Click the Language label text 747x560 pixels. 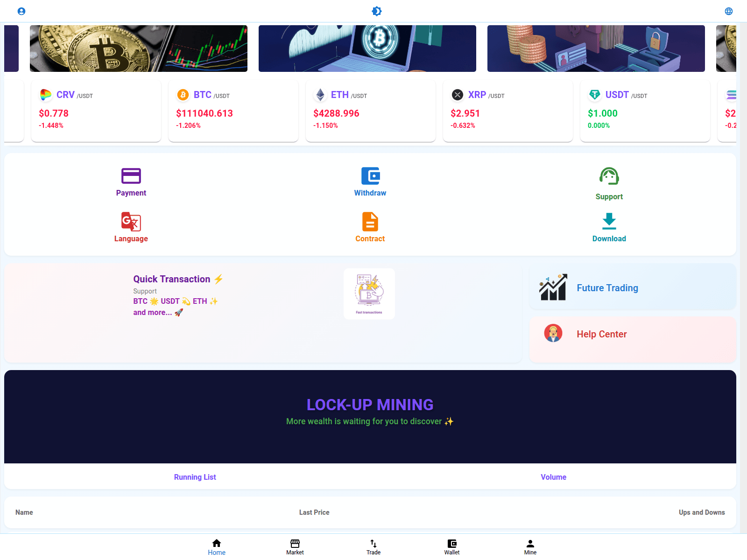[131, 238]
